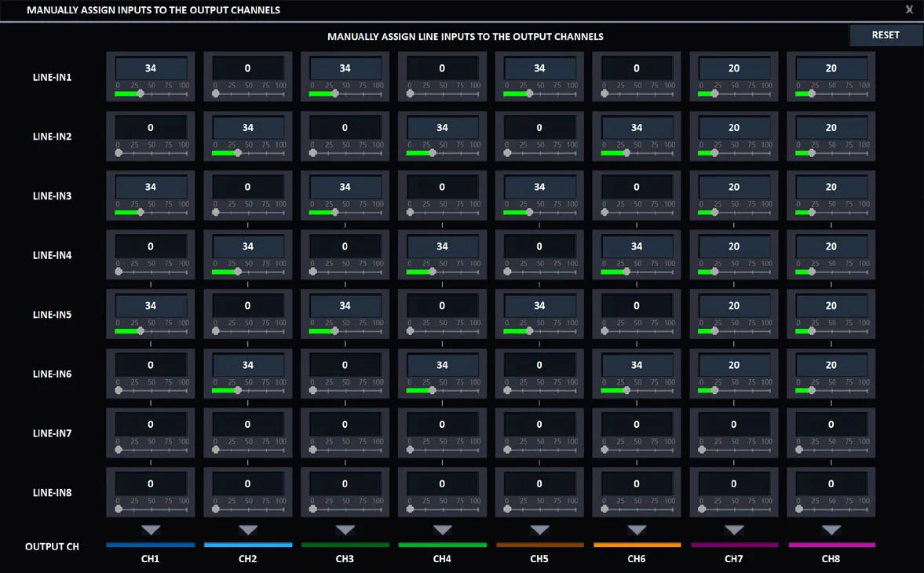This screenshot has height=573, width=924.
Task: Click the CH6 dropdown triangle
Action: click(x=637, y=531)
